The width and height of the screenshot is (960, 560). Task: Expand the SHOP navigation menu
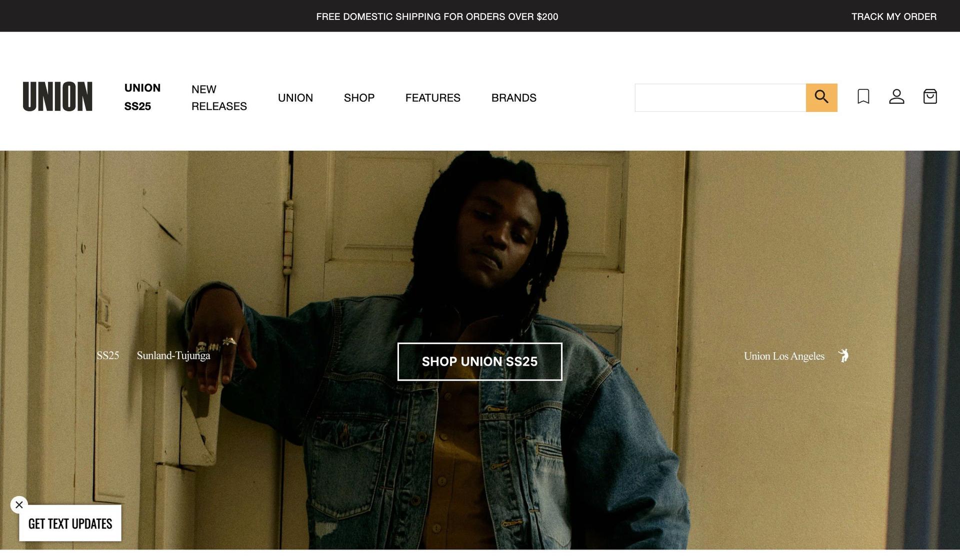pyautogui.click(x=359, y=98)
